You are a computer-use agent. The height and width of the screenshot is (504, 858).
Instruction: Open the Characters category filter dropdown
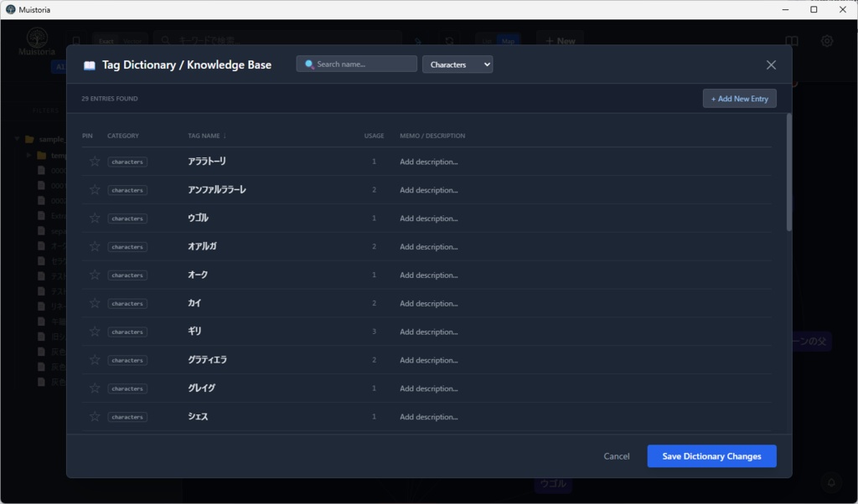[x=457, y=64]
